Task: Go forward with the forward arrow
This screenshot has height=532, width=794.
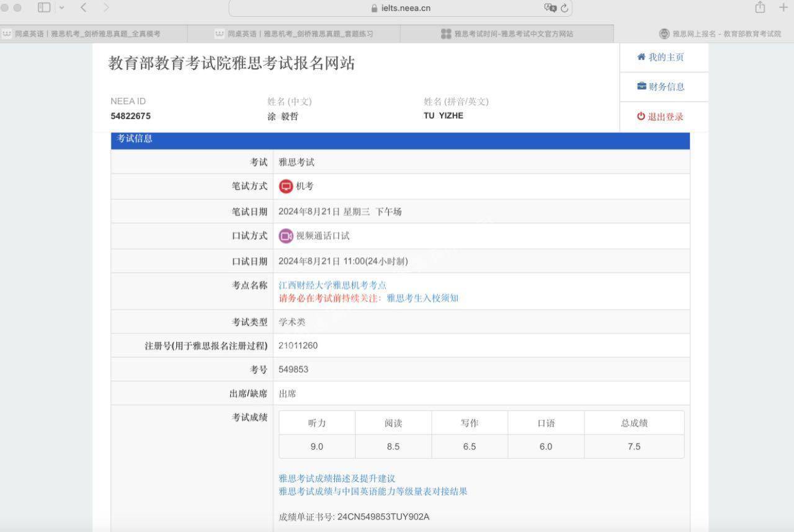Action: pos(106,7)
